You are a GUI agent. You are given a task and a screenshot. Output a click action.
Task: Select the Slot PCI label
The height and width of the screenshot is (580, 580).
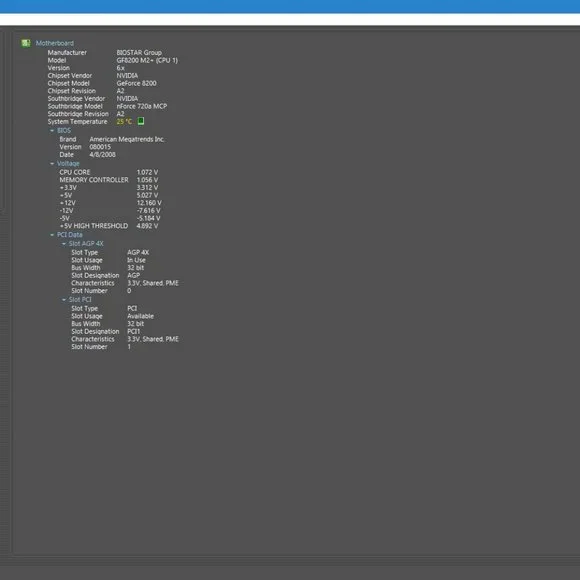point(80,300)
